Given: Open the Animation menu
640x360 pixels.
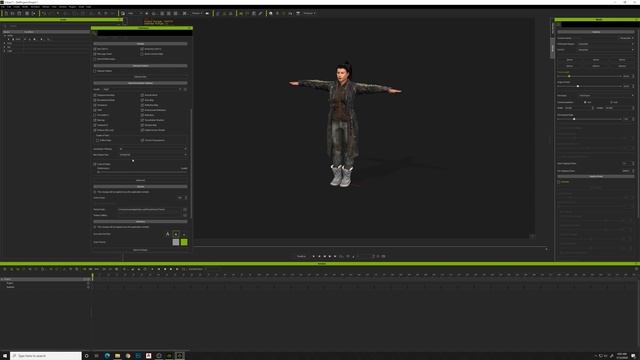Looking at the screenshot, I should [x=35, y=7].
